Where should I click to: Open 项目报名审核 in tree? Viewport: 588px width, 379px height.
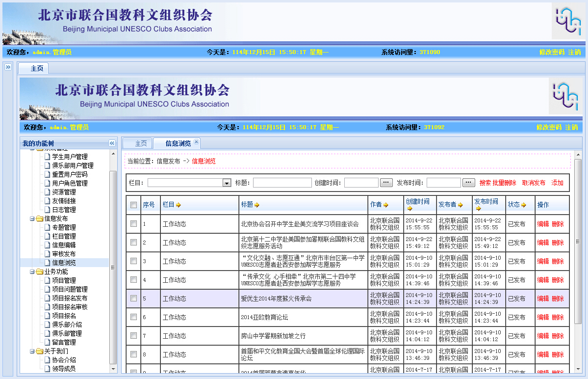coord(70,307)
